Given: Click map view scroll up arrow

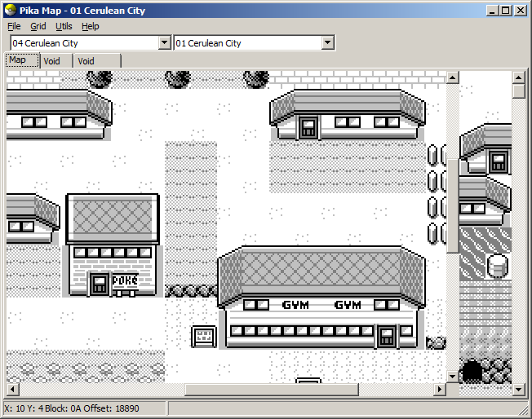Looking at the screenshot, I should (453, 77).
